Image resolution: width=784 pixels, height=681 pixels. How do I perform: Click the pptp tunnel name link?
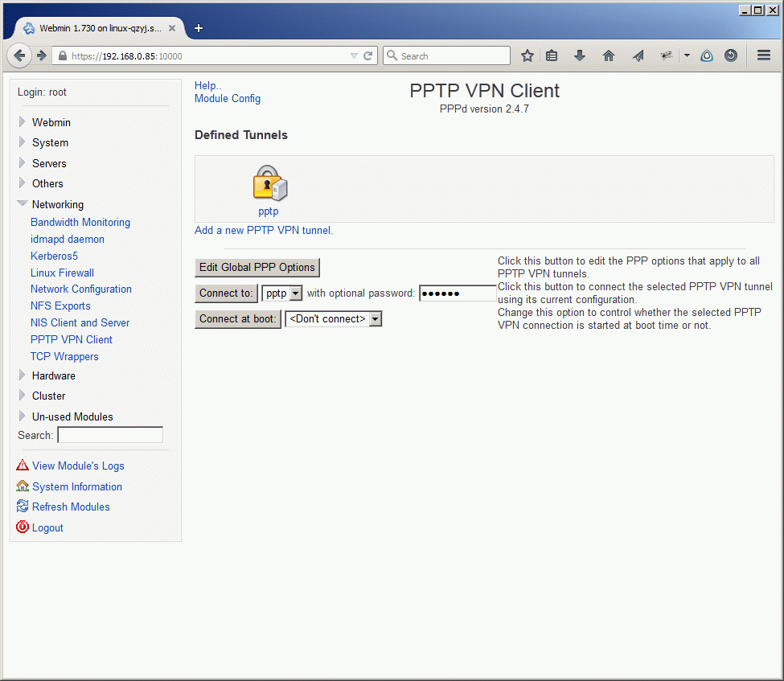point(268,211)
